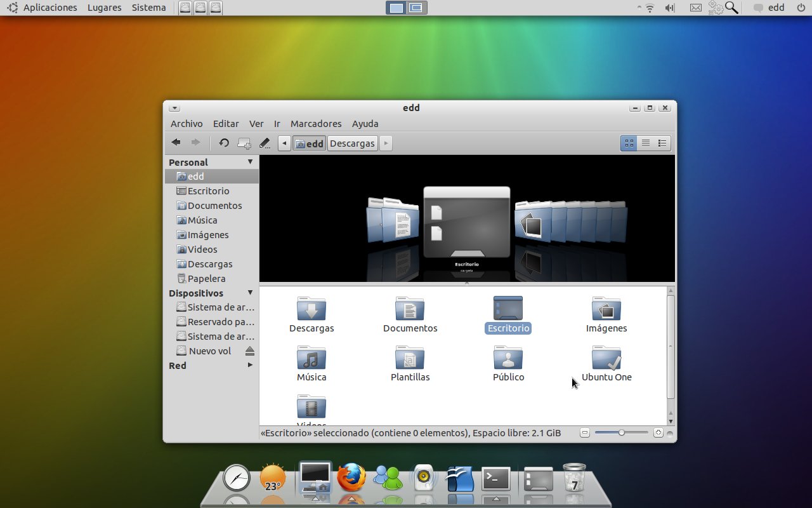This screenshot has height=508, width=812.
Task: Open Reservado pa... device in sidebar
Action: point(212,322)
